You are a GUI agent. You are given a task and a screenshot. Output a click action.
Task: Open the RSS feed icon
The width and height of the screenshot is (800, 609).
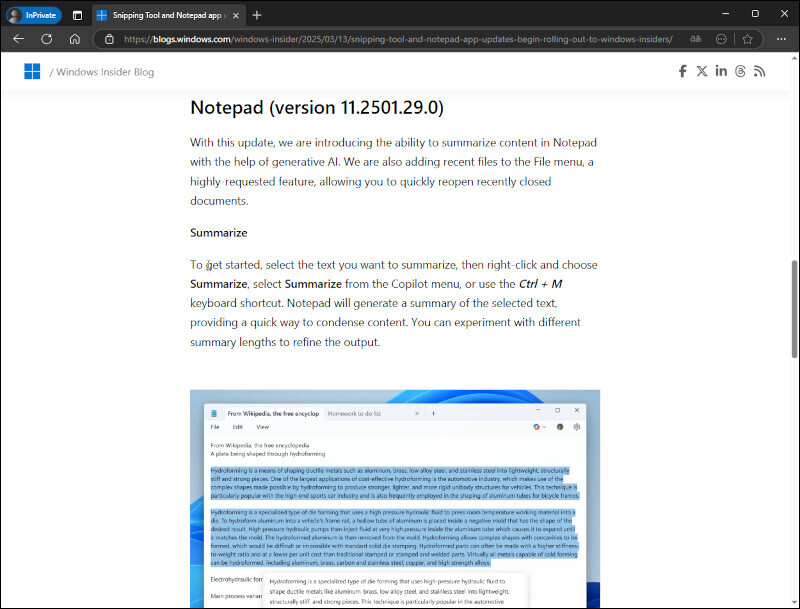759,71
